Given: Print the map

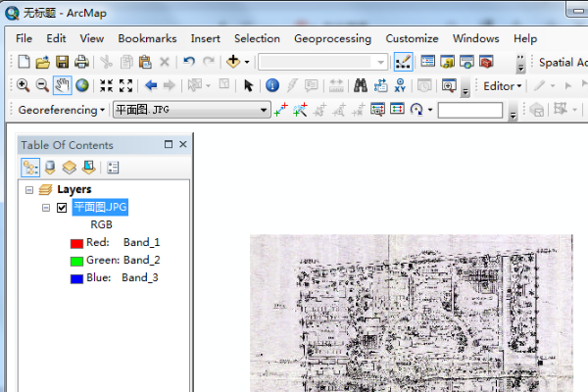Looking at the screenshot, I should (x=81, y=62).
